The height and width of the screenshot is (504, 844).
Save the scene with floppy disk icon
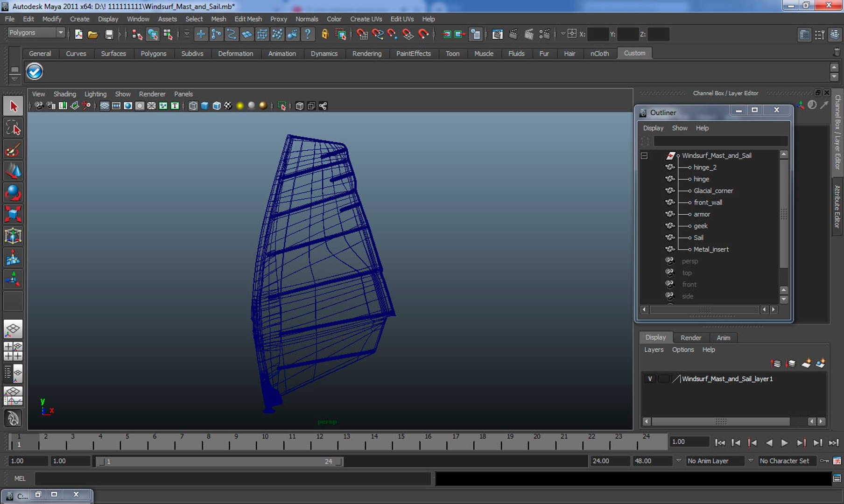pos(109,34)
